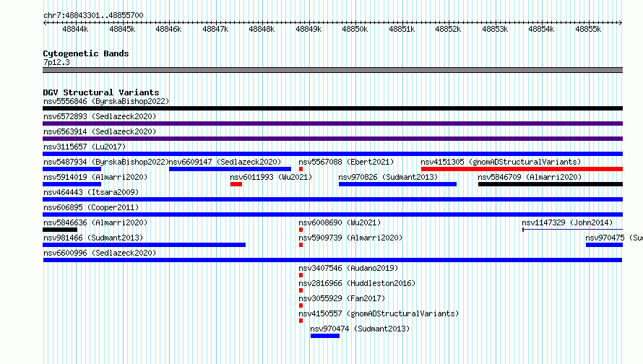Open nsv1147329 (John2014) label
The image size is (643, 364).
567,222
